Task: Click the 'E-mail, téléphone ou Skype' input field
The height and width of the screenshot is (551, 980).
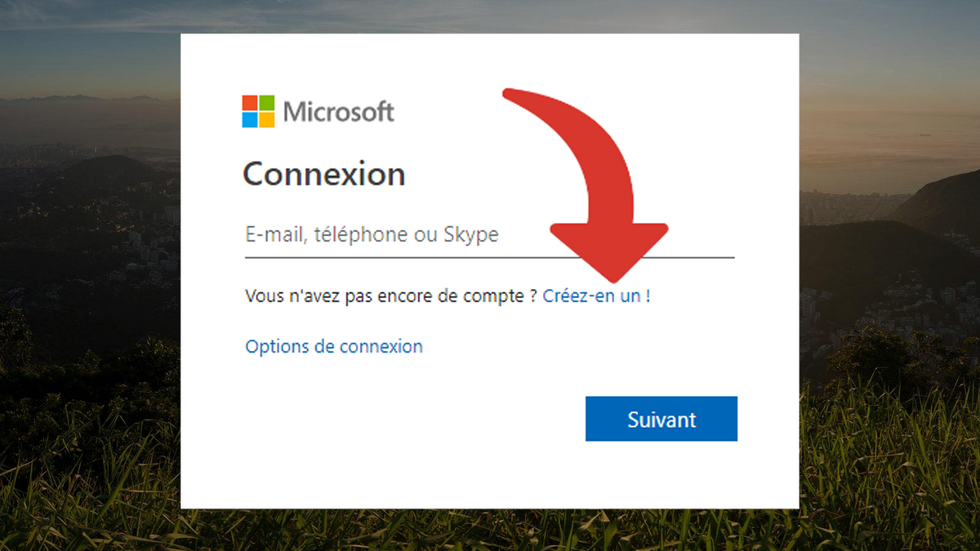Action: point(367,235)
